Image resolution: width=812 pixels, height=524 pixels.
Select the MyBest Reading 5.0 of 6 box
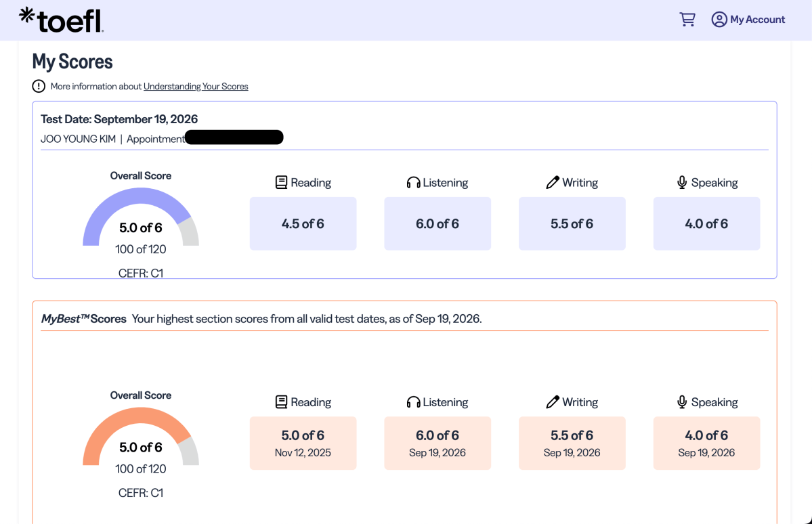coord(303,443)
